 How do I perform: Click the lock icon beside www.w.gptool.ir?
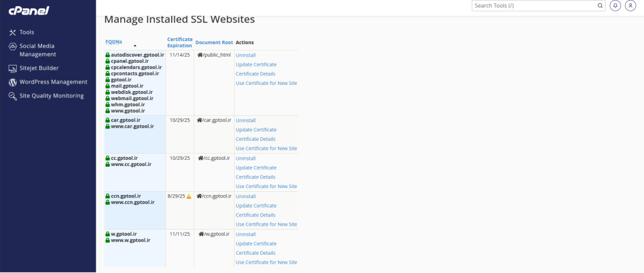[x=108, y=240]
